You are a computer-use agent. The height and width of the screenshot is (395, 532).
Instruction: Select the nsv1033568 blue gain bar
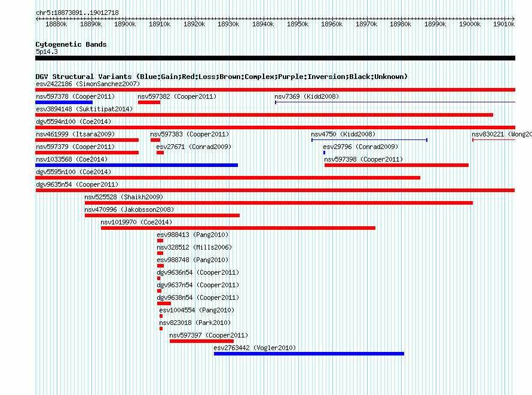[x=136, y=165]
